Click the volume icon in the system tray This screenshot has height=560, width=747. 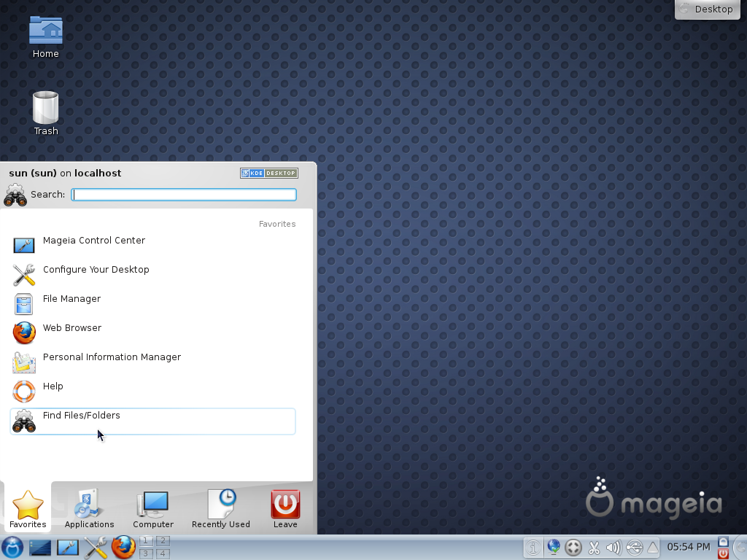point(614,547)
